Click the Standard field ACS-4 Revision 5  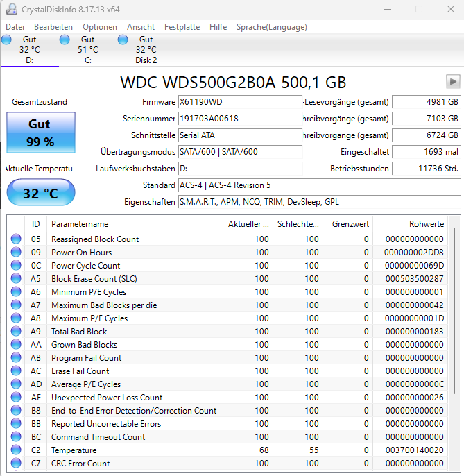(319, 185)
